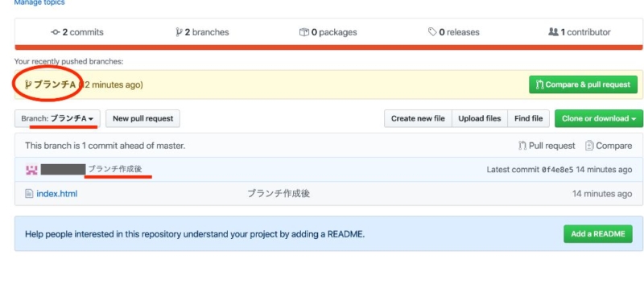
Task: Click the Upload files button
Action: pos(479,119)
